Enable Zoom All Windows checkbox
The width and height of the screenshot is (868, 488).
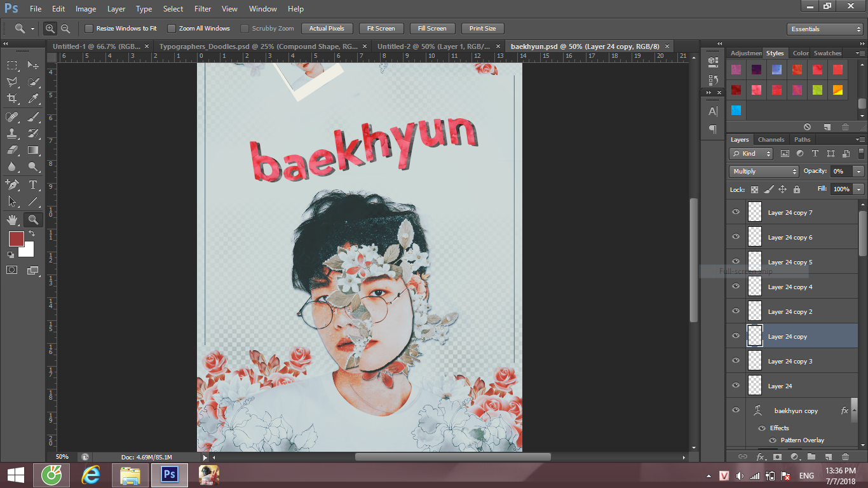tap(172, 29)
